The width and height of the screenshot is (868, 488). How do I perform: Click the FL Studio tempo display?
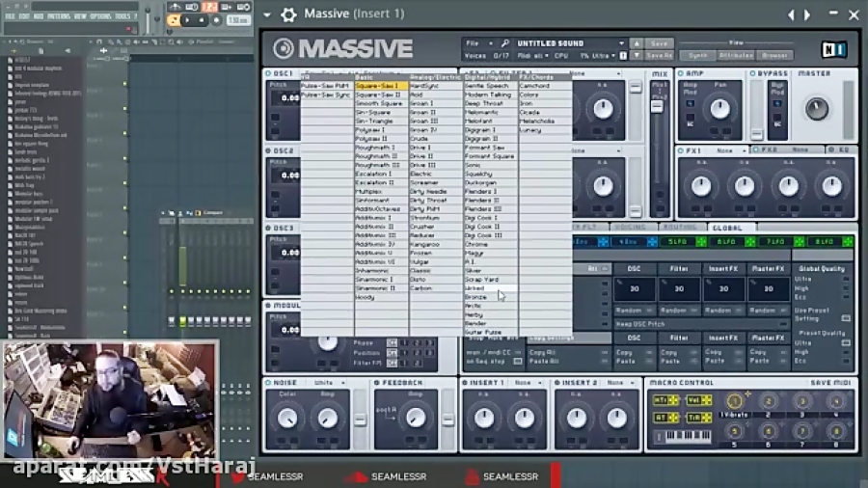click(238, 20)
